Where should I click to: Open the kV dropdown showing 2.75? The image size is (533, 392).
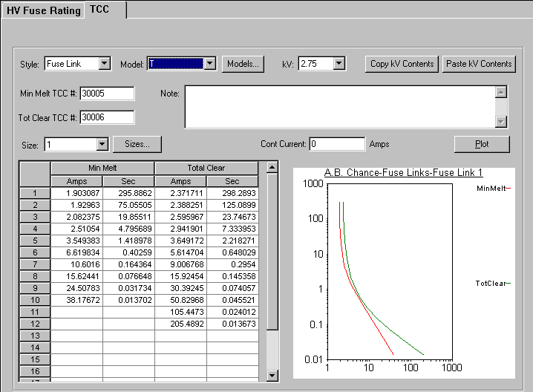click(x=339, y=64)
